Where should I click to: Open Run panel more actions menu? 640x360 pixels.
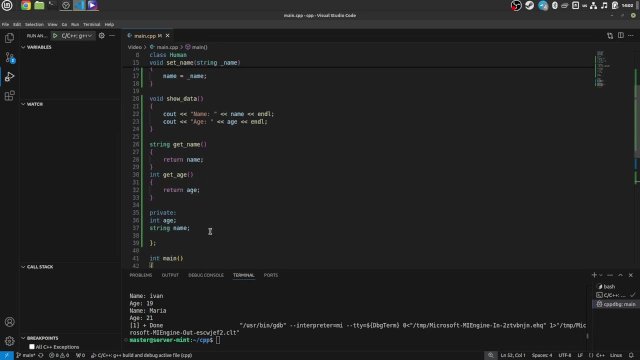(x=112, y=36)
